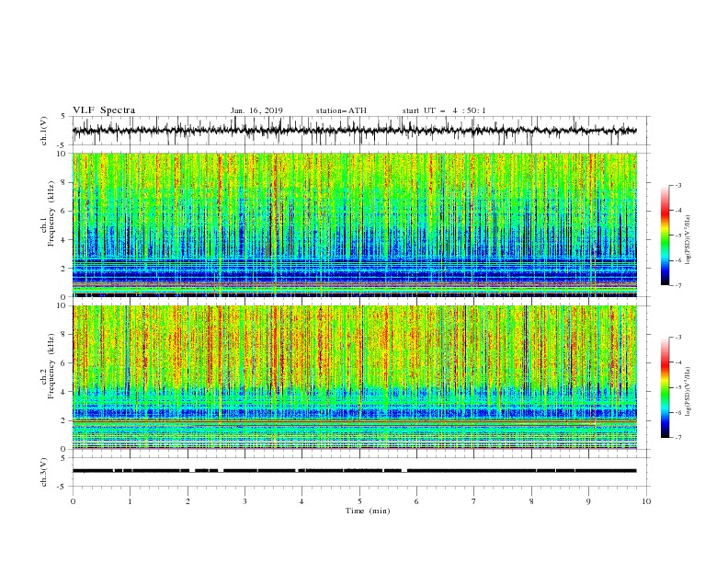
Task: Click the "-5" tick on ch.2 colorbar
Action: pyautogui.click(x=678, y=387)
